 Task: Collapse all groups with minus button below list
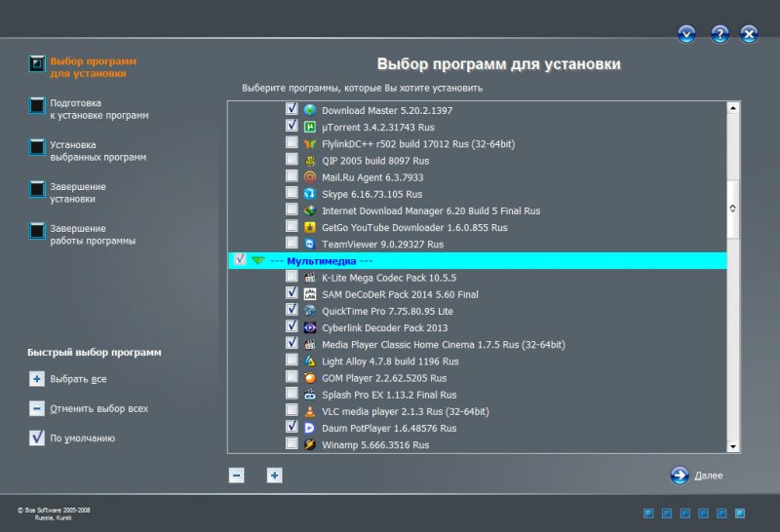tap(236, 475)
